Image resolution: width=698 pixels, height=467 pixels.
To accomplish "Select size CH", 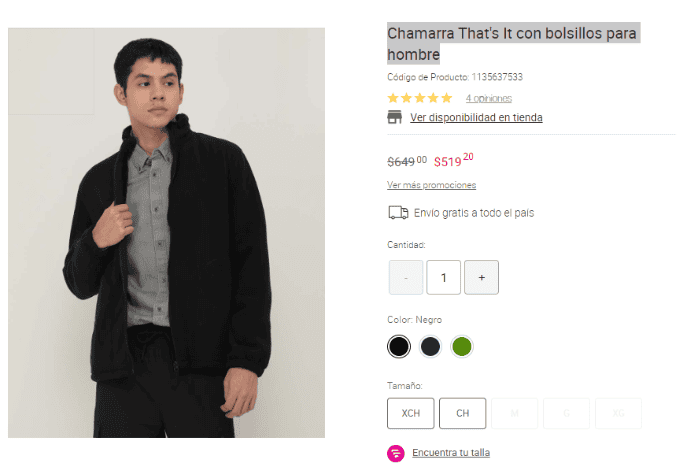I will [x=463, y=413].
